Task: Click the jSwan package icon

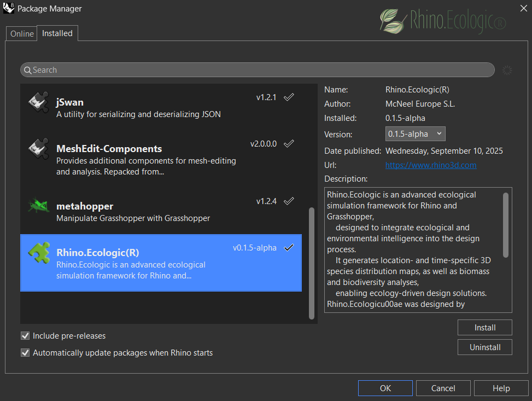Action: [39, 102]
